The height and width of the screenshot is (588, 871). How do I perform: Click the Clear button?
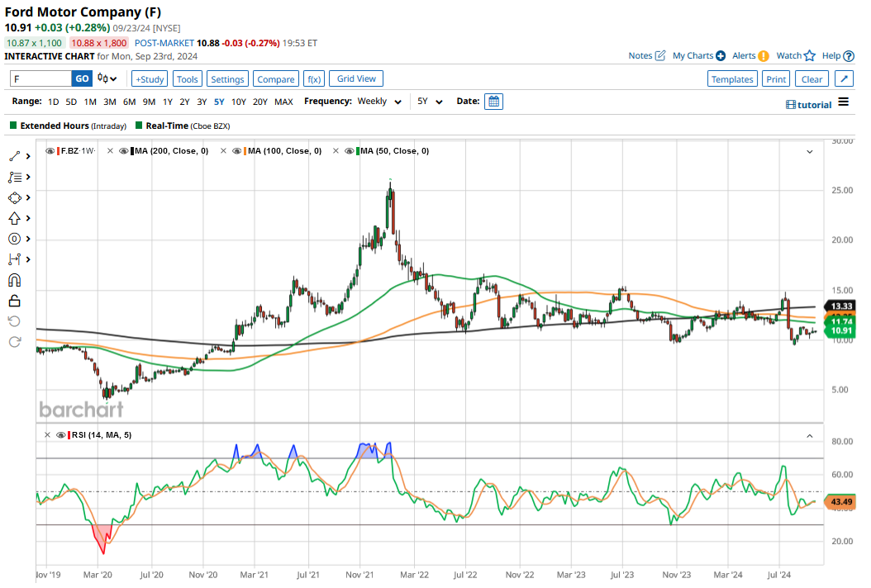click(x=812, y=78)
